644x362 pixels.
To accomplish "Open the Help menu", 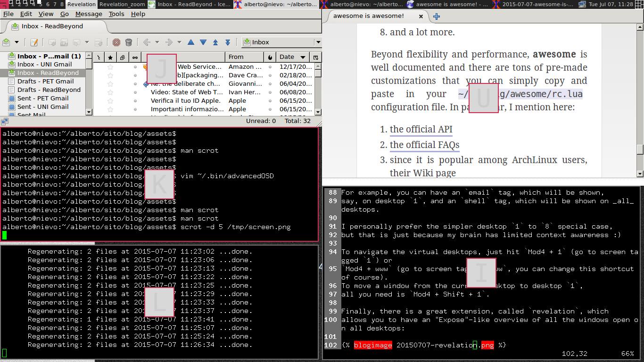I will pyautogui.click(x=138, y=14).
